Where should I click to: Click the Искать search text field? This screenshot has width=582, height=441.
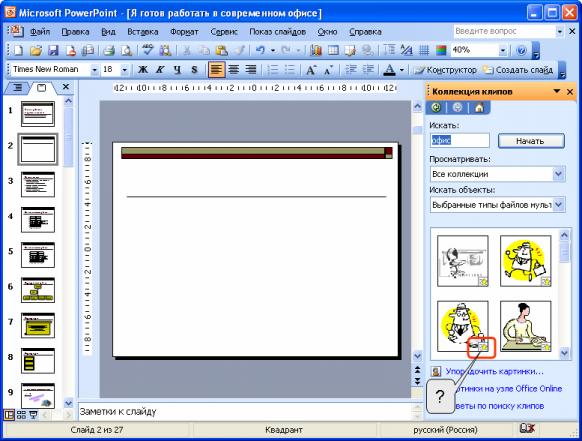coord(460,141)
